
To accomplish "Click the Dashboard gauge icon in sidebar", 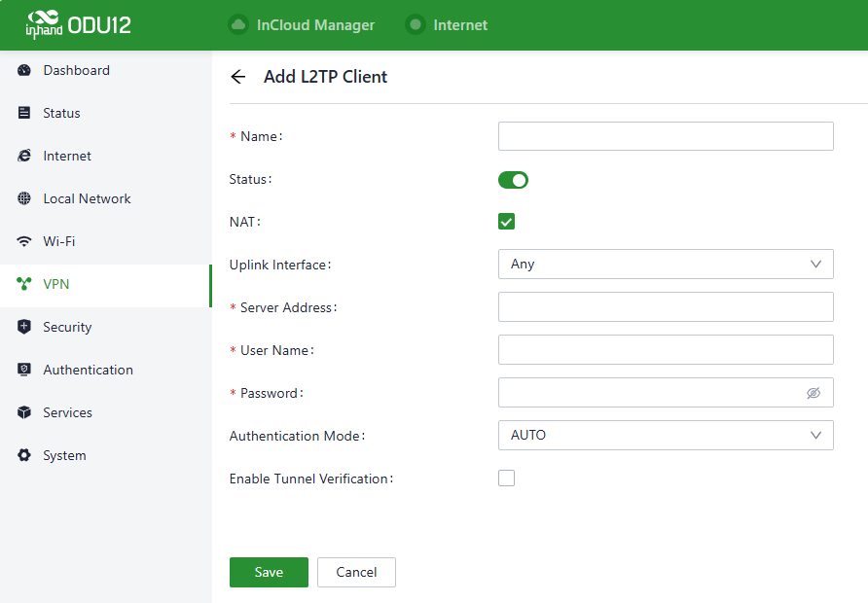I will tap(24, 70).
